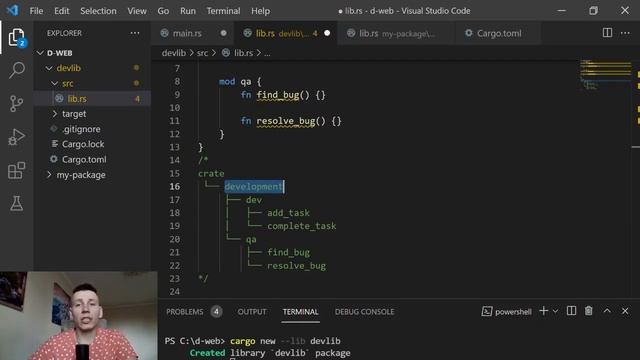Open Explorer panel more actions ellipsis
The width and height of the screenshot is (640, 360).
pos(135,33)
